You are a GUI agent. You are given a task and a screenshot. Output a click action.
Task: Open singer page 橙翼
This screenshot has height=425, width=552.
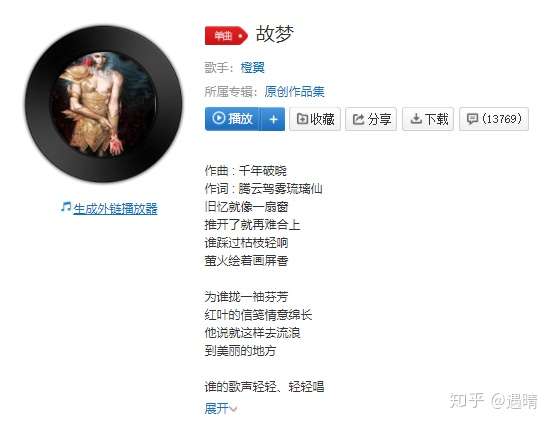tap(252, 67)
